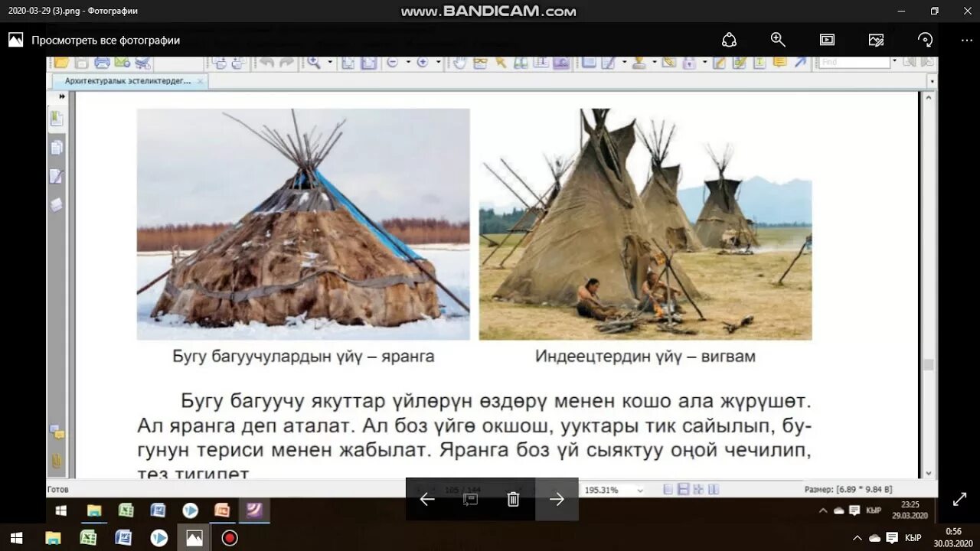Select the zoom magnifier tool in PDF toolbar

(x=313, y=62)
